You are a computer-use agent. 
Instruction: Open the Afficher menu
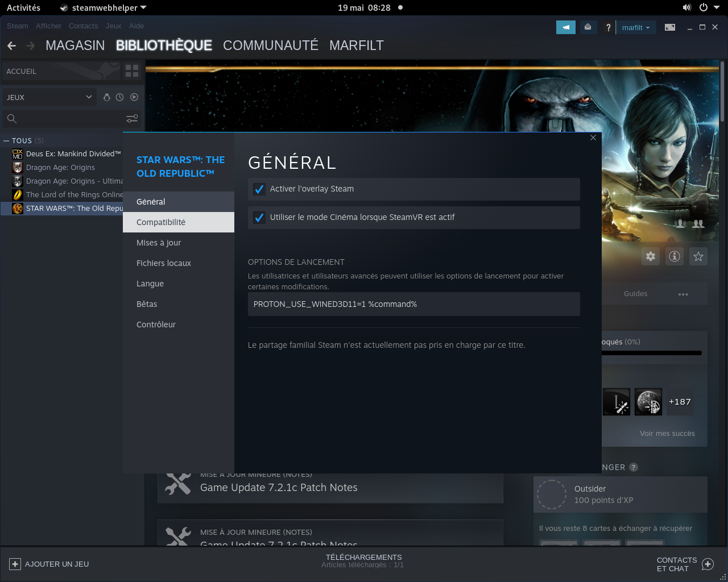[48, 26]
